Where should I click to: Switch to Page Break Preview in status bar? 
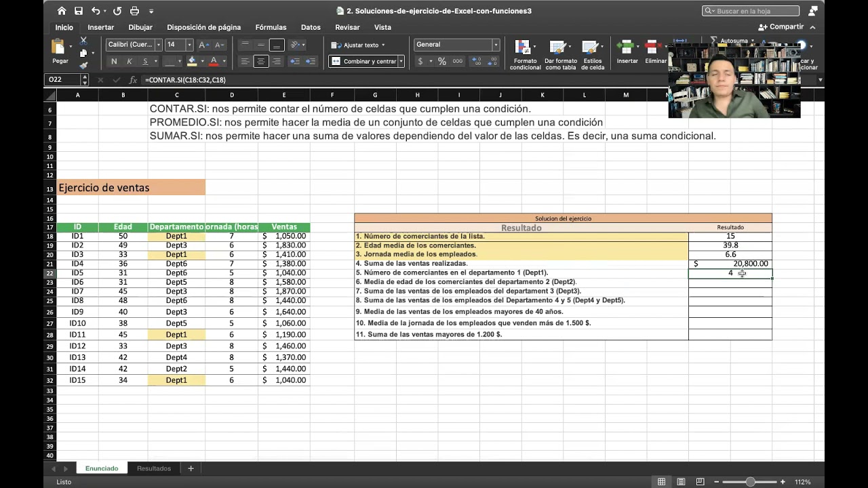[701, 482]
